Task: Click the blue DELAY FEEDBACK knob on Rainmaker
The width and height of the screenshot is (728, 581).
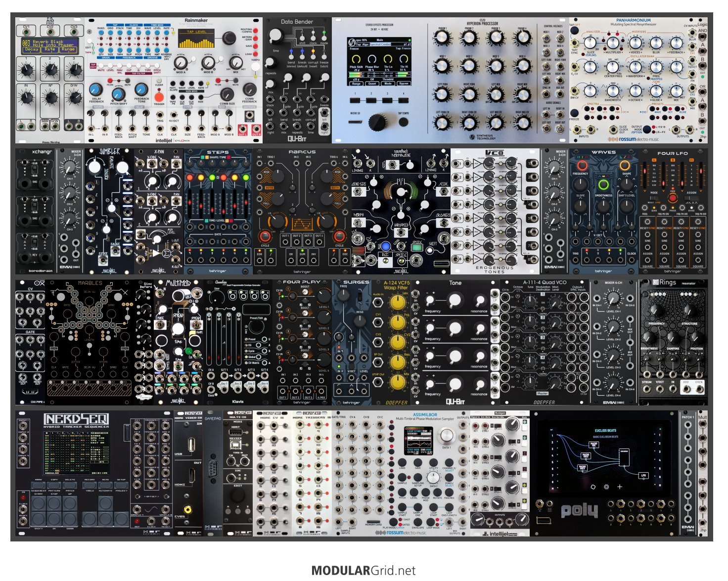Action: pyautogui.click(x=96, y=90)
